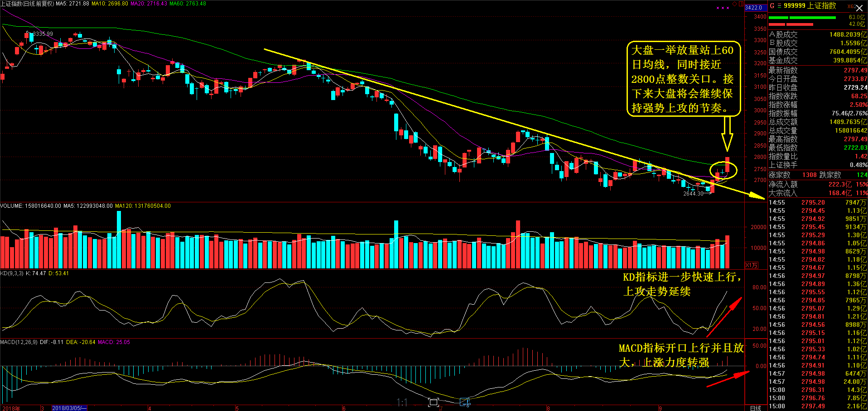Click the VOLUME indicator header label

pos(11,206)
